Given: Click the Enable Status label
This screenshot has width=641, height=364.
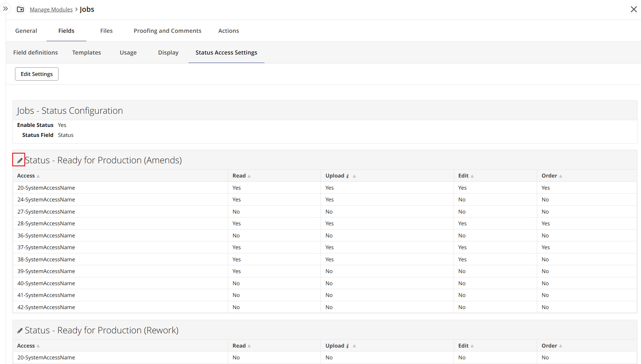Looking at the screenshot, I should [35, 125].
